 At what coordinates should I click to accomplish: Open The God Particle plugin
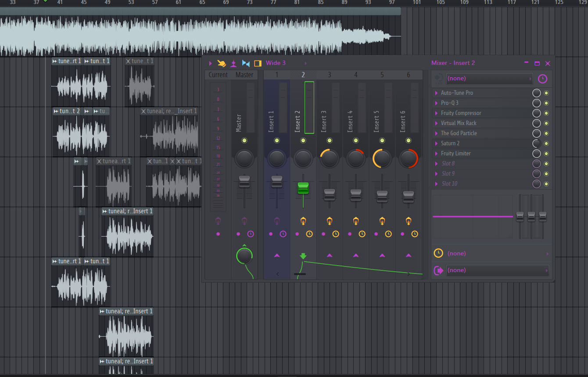pyautogui.click(x=459, y=133)
